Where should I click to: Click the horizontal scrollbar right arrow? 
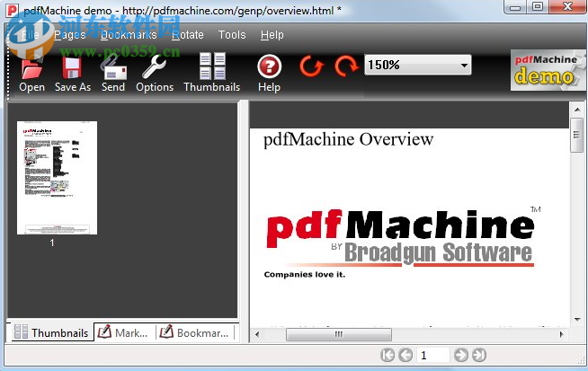561,334
